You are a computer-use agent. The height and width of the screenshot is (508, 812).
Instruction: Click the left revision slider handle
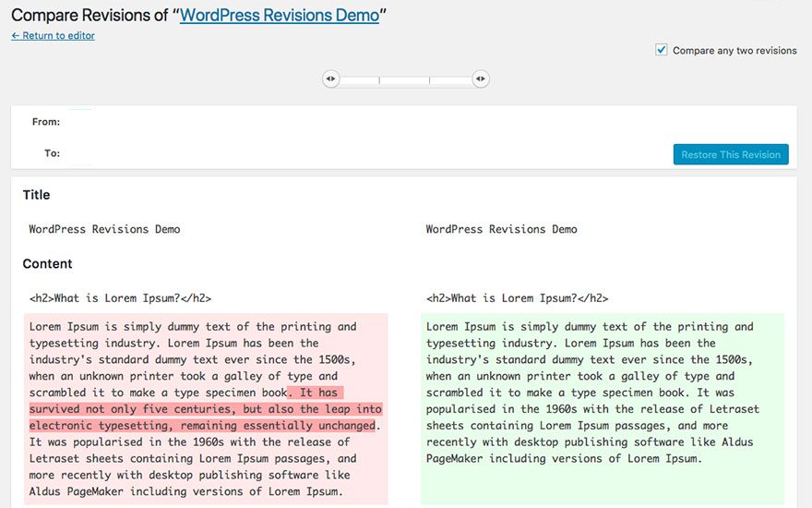point(331,79)
